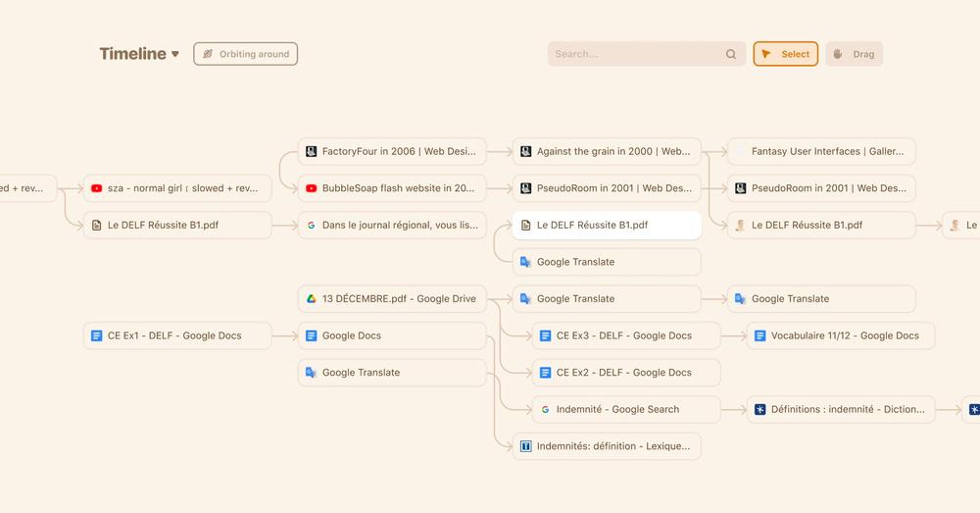
Task: Open the Timeline dropdown arrow
Action: [x=175, y=54]
